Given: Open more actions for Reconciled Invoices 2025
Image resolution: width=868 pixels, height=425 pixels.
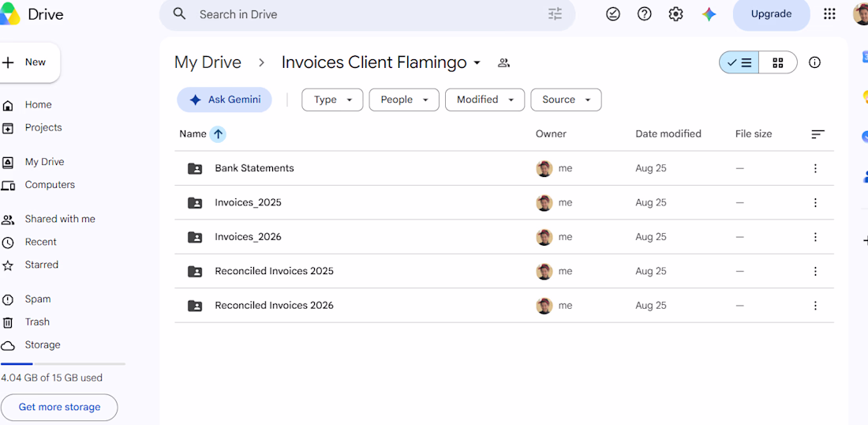Looking at the screenshot, I should [815, 272].
